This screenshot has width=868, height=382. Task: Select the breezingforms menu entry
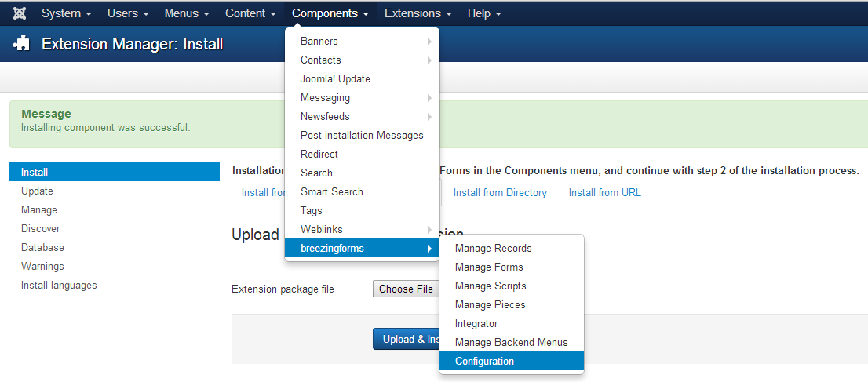(362, 249)
